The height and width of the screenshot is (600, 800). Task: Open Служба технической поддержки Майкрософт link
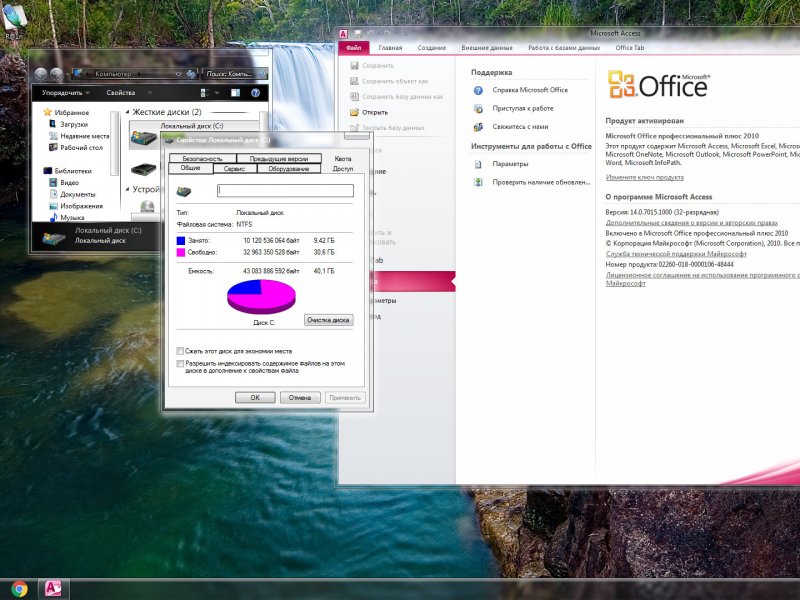[x=676, y=254]
